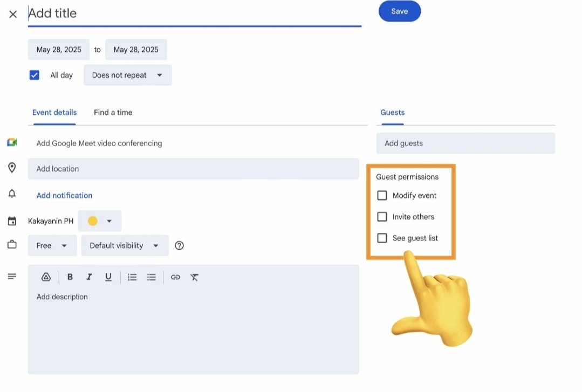Click the Add notification link
This screenshot has height=392, width=582.
[64, 196]
